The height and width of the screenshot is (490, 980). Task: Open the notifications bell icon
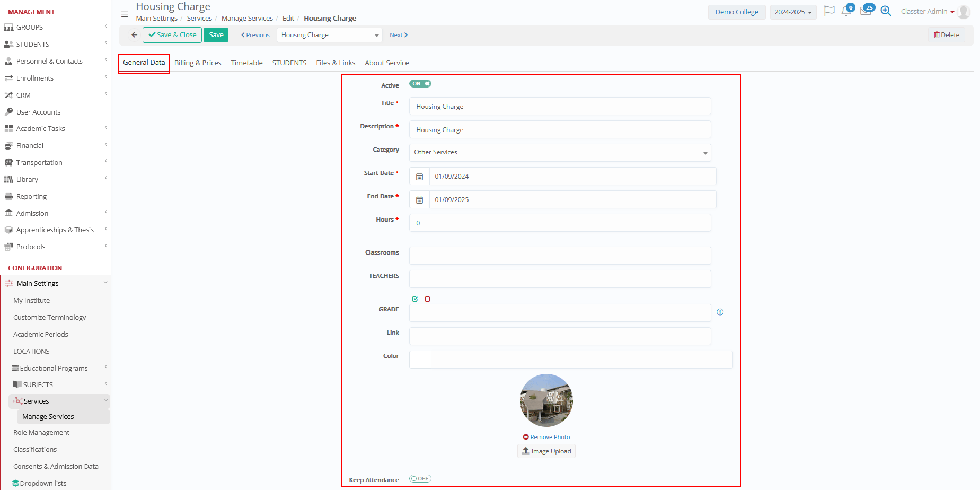coord(846,12)
